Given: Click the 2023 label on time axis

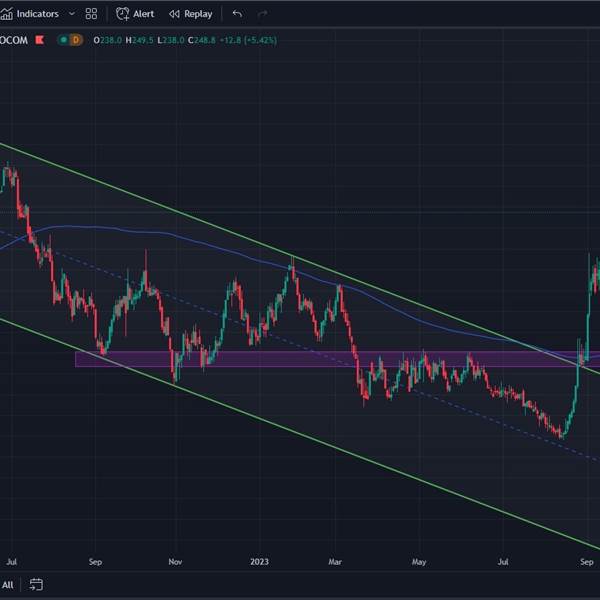Looking at the screenshot, I should pos(259,562).
